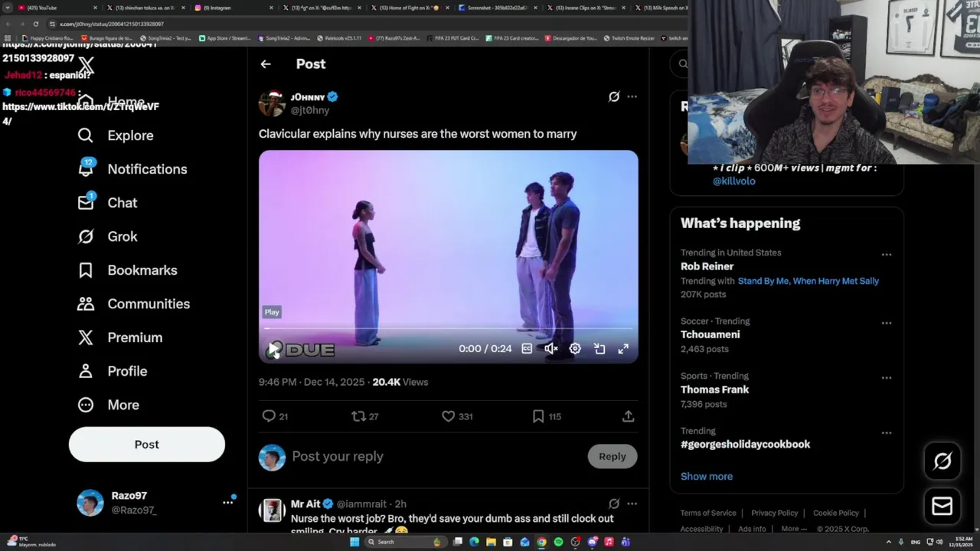This screenshot has height=551, width=980.
Task: Click the @jt0hny handle link
Action: [310, 110]
